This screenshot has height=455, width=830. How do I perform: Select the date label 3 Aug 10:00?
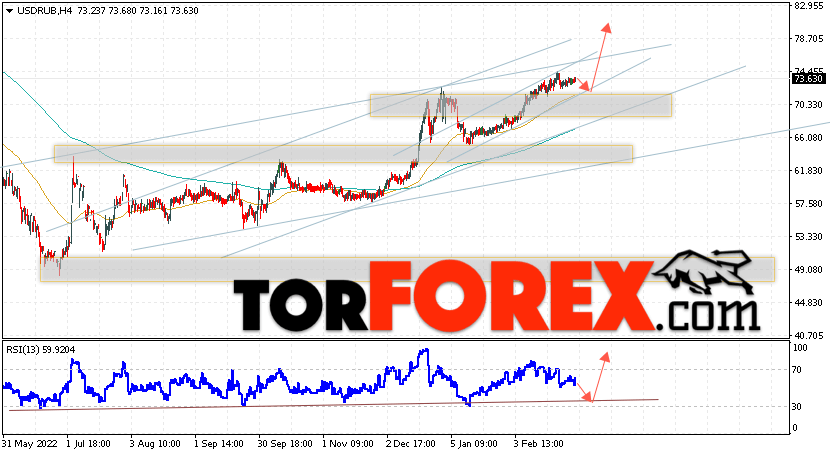pyautogui.click(x=155, y=443)
